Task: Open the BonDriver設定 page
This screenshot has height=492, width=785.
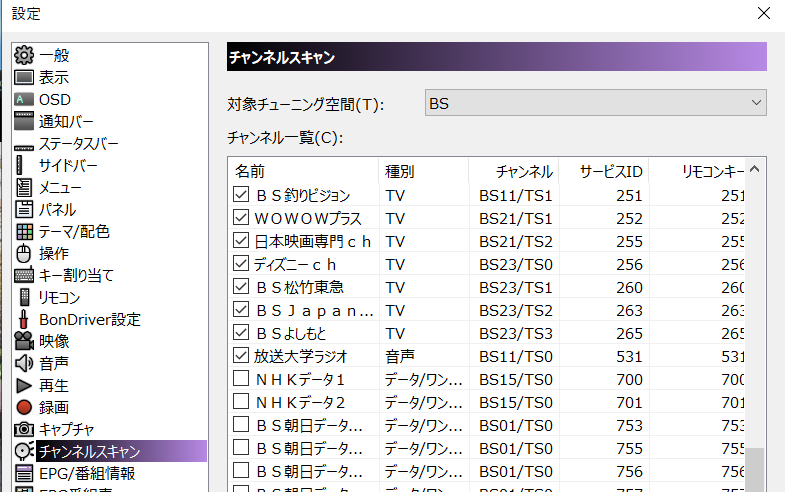Action: [x=90, y=319]
